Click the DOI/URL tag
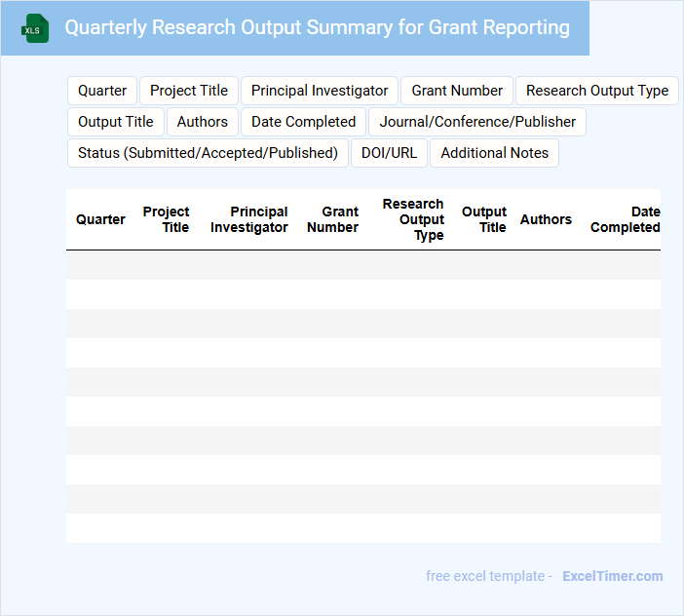 (389, 153)
